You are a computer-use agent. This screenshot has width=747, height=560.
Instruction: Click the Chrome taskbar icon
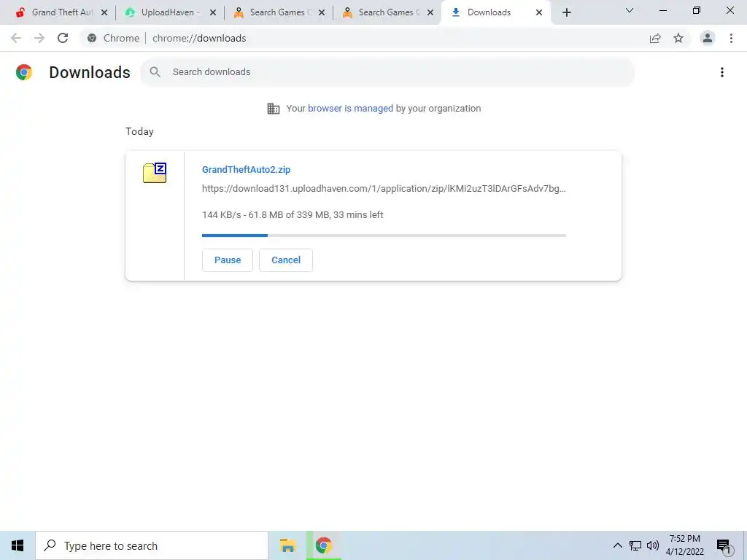pyautogui.click(x=323, y=545)
